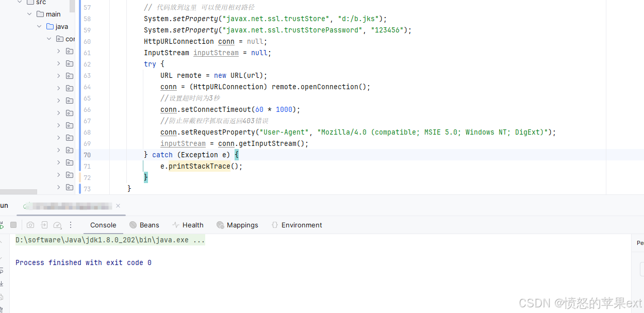This screenshot has height=313, width=644.
Task: Close the running console tab
Action: point(118,205)
